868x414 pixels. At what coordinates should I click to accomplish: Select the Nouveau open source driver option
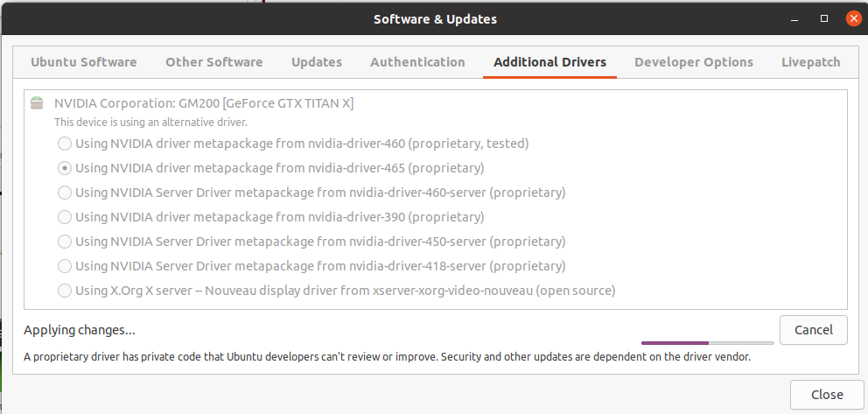click(x=65, y=291)
